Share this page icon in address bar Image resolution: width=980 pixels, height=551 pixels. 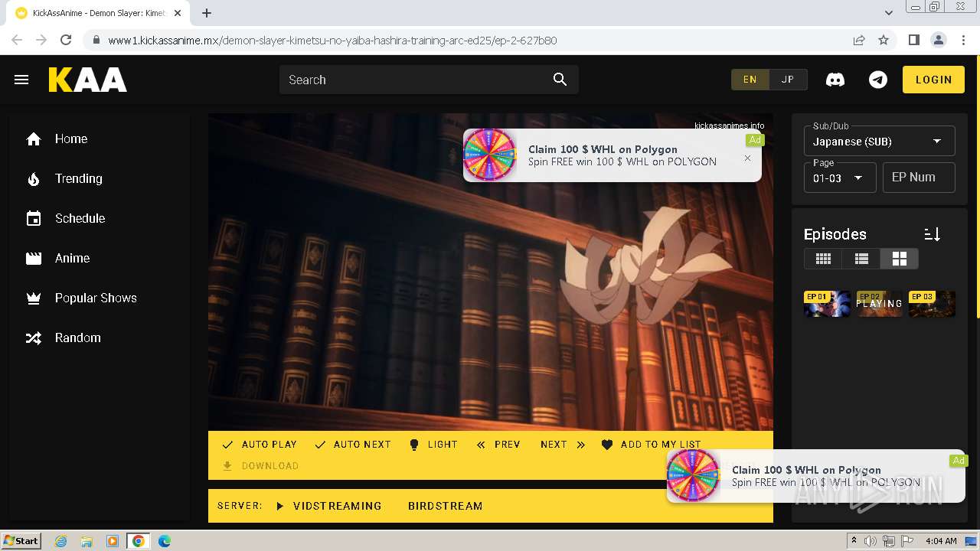point(859,40)
